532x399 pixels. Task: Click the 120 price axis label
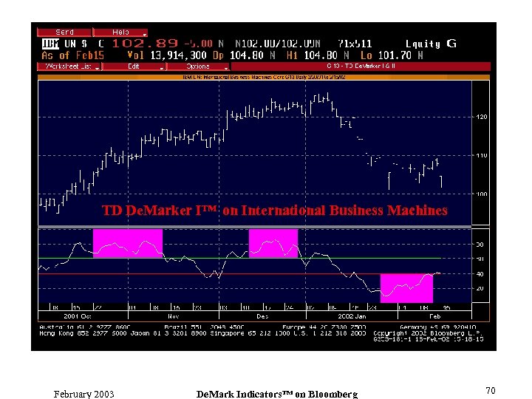(x=482, y=117)
